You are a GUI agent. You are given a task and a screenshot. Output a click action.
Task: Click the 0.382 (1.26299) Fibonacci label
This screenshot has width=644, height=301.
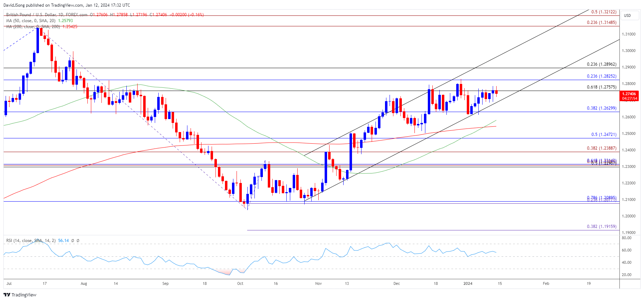point(602,108)
